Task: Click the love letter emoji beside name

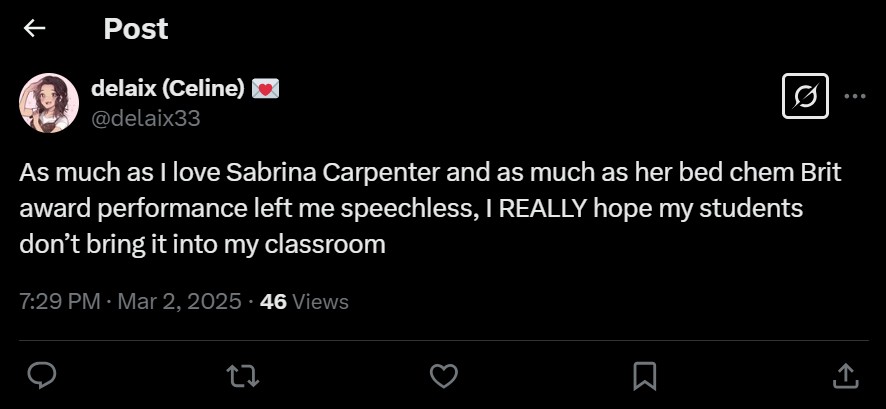Action: tap(265, 89)
